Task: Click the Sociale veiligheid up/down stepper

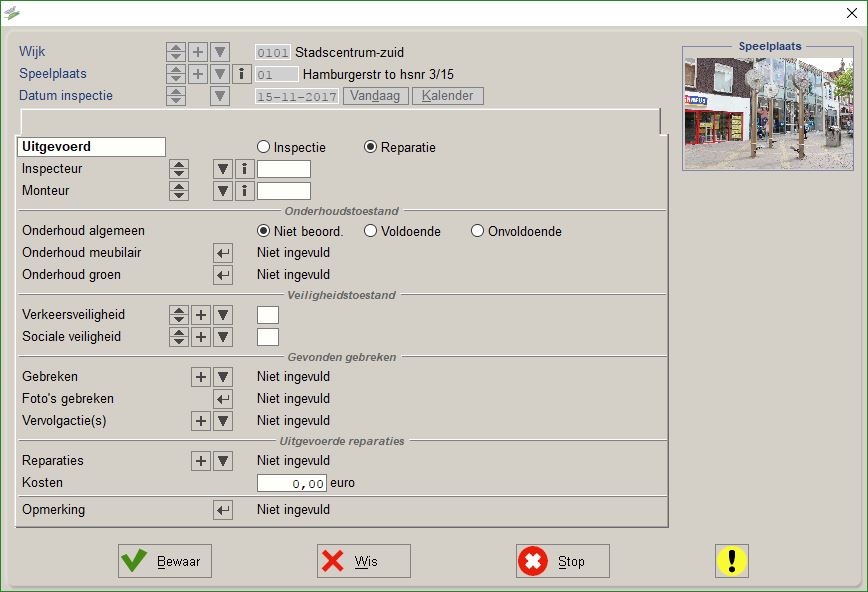Action: pos(179,337)
